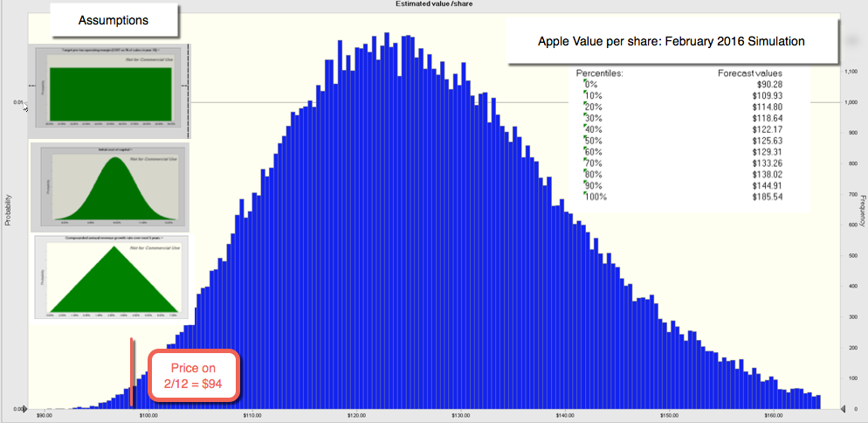Click the 900 frequency axis label
Viewport: 868px width, 423px height.
[853, 133]
